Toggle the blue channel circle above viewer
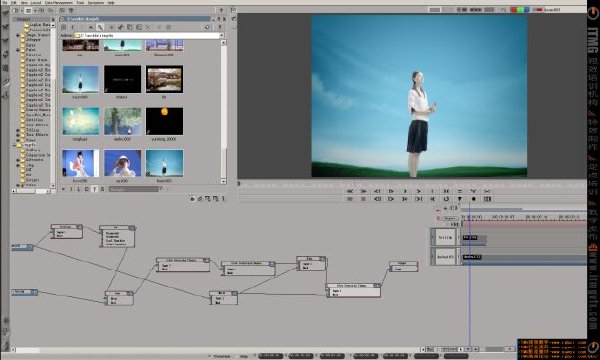The width and height of the screenshot is (600, 360). (x=527, y=10)
